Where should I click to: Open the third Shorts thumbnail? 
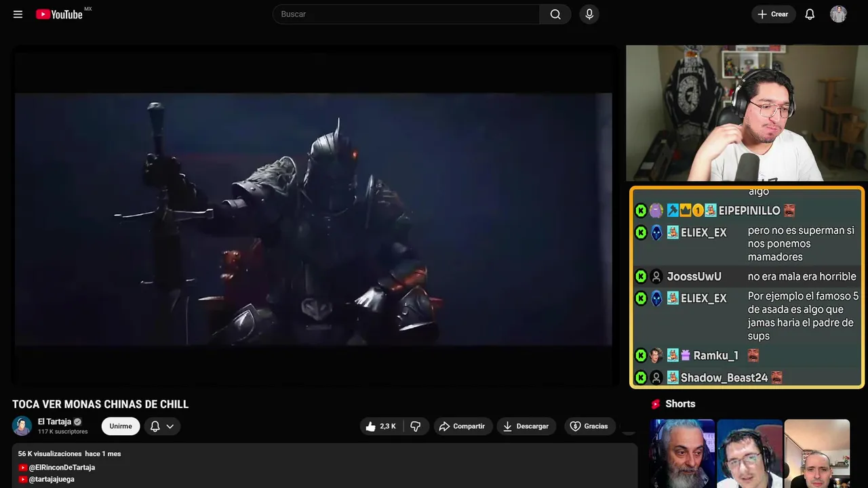tap(816, 453)
